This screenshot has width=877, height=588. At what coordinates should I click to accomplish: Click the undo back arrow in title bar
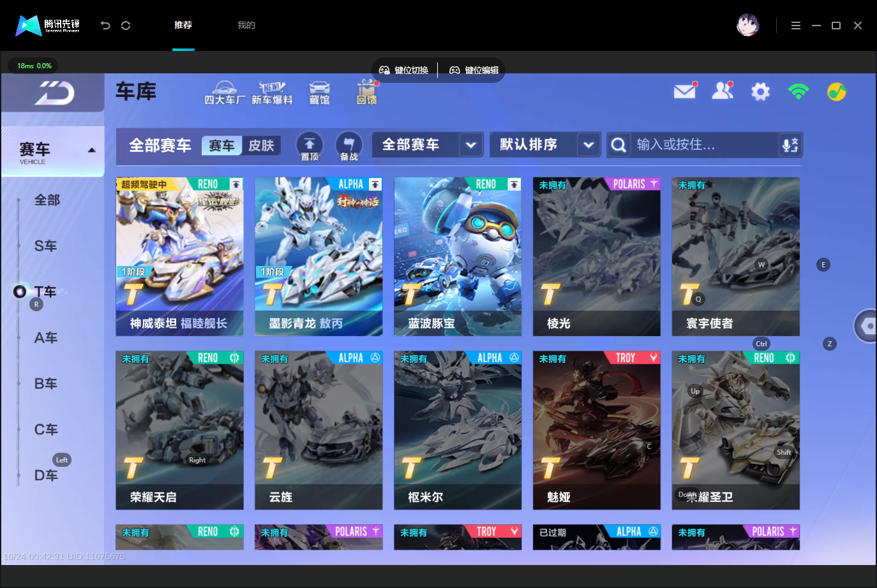pyautogui.click(x=105, y=26)
